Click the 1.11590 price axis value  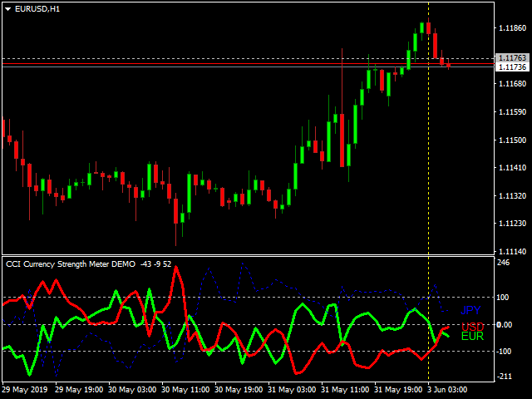pyautogui.click(x=512, y=111)
